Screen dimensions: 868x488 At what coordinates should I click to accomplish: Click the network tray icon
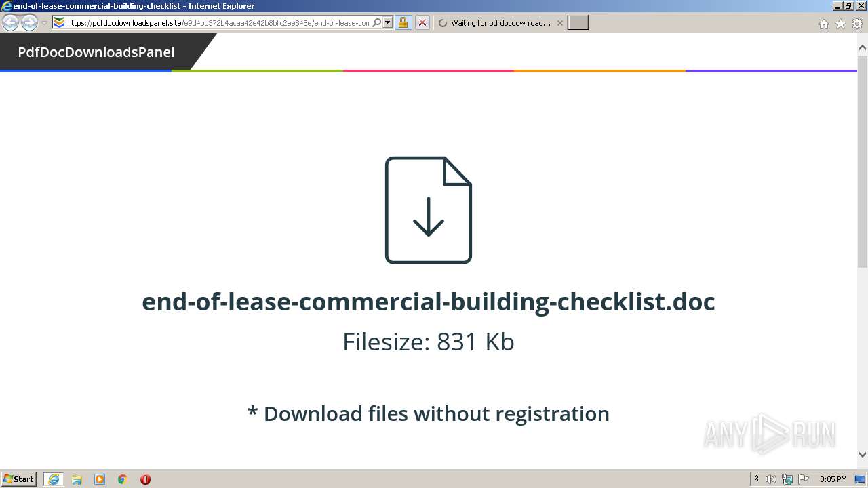[x=787, y=479]
